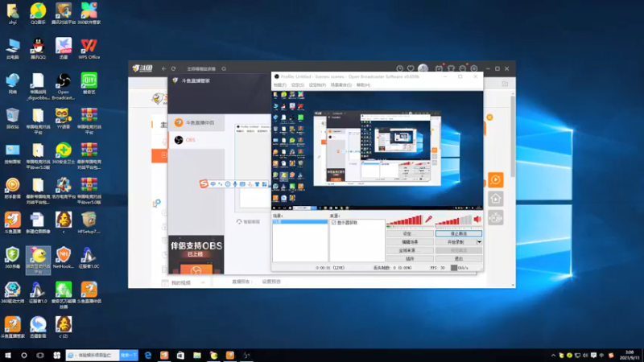Open the first OBS menu, File
This screenshot has height=362, width=644.
point(279,85)
